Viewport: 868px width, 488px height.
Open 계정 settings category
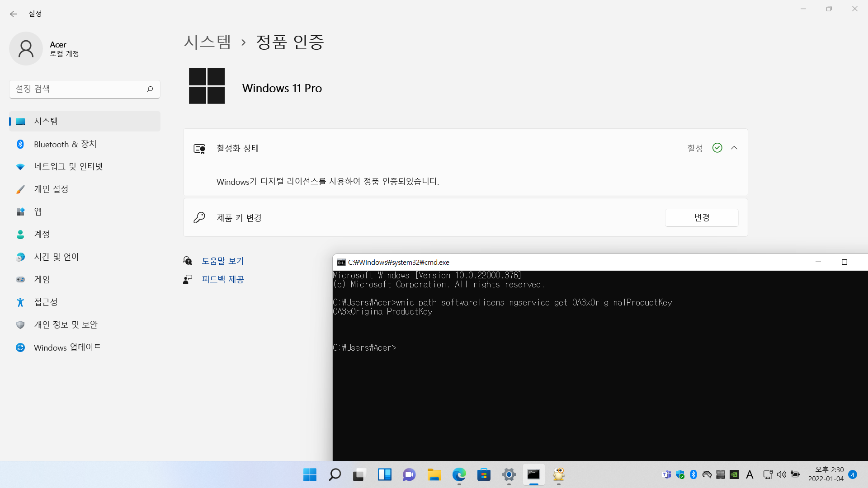[x=85, y=235]
